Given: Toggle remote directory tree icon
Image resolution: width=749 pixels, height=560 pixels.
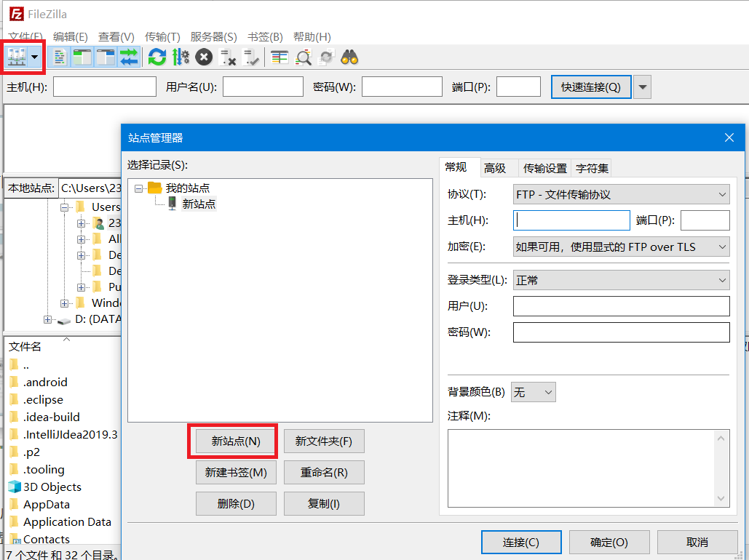Looking at the screenshot, I should pyautogui.click(x=106, y=57).
